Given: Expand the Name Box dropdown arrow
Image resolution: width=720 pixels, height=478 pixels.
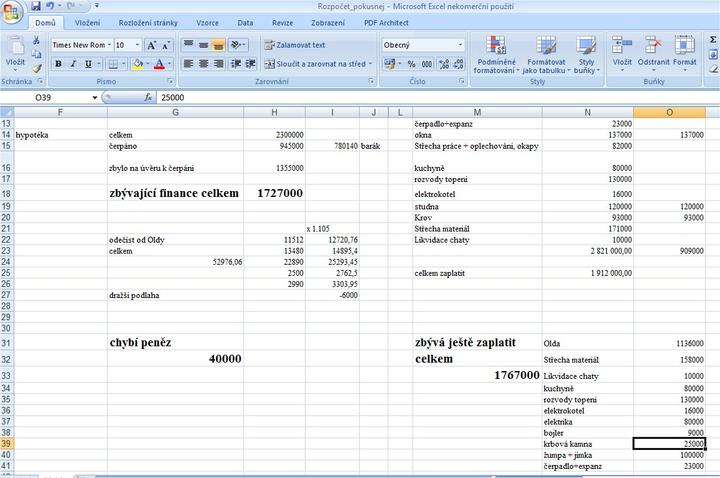Looking at the screenshot, I should [96, 98].
